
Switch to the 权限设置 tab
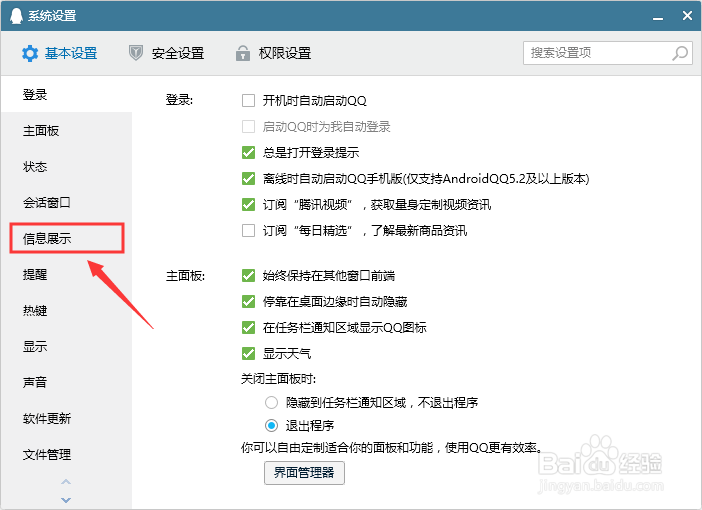[273, 53]
